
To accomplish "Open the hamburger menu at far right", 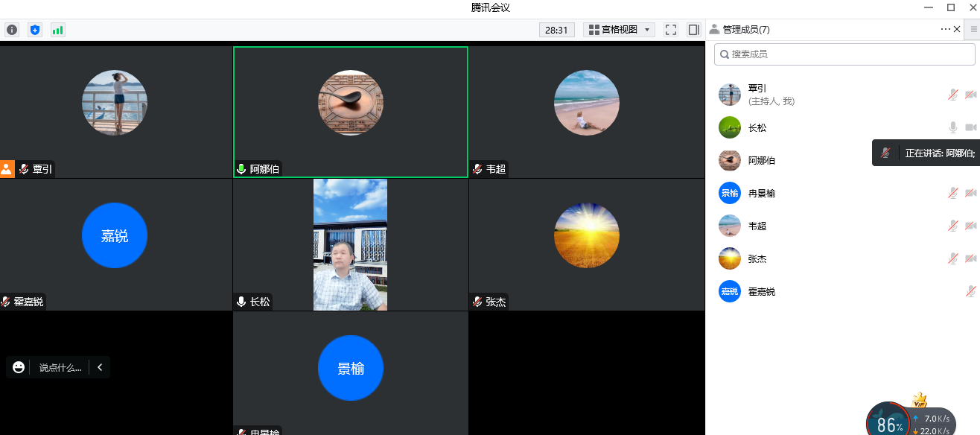I will (973, 30).
